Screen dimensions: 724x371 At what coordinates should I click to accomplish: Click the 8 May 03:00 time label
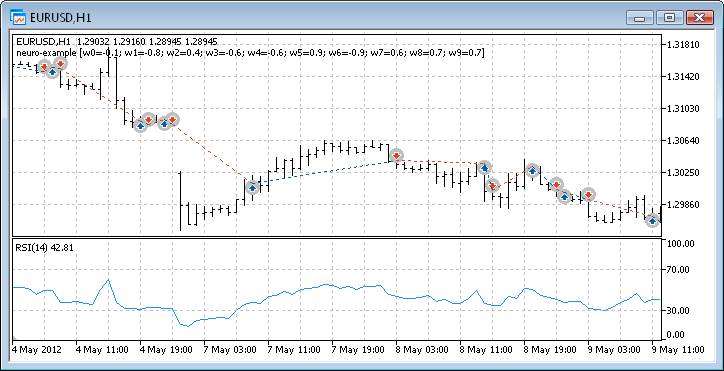(x=423, y=349)
